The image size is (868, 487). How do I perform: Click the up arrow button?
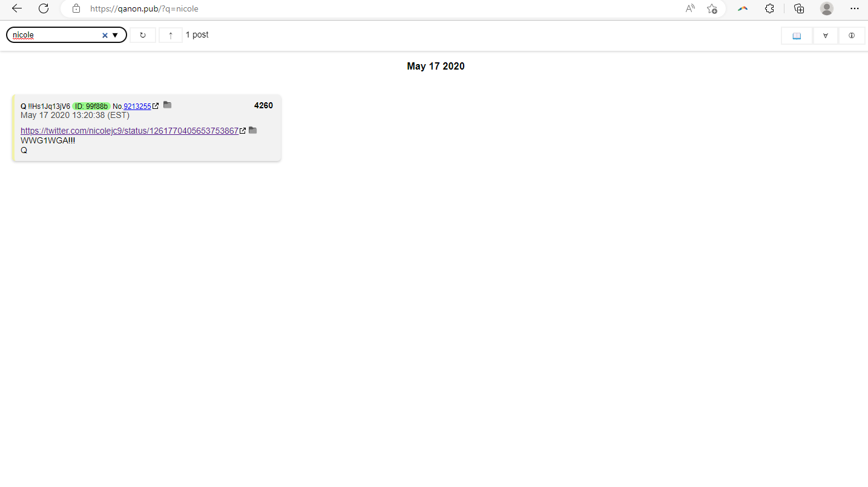coord(171,35)
